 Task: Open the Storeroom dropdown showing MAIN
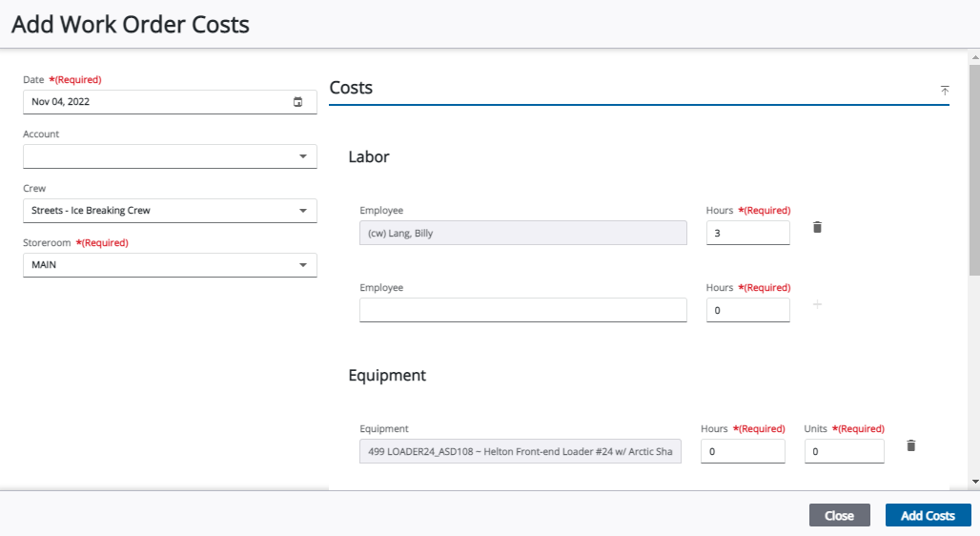point(170,265)
